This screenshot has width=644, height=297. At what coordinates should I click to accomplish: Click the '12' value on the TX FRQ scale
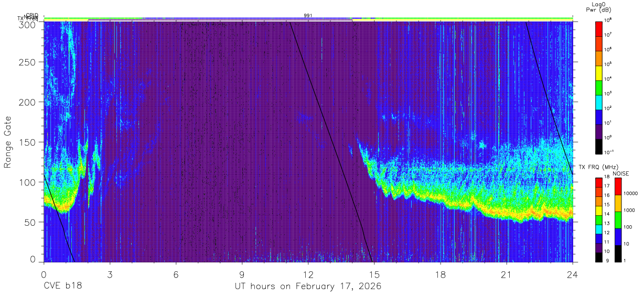tap(607, 233)
